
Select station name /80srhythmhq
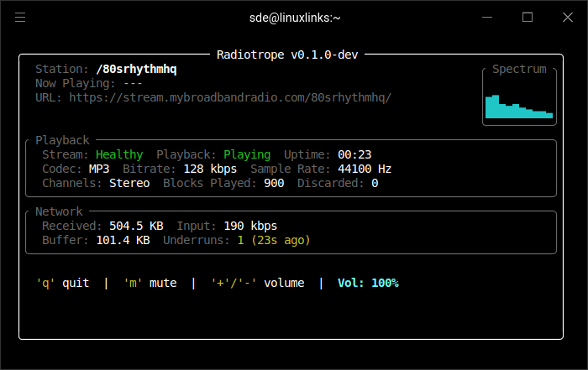136,70
